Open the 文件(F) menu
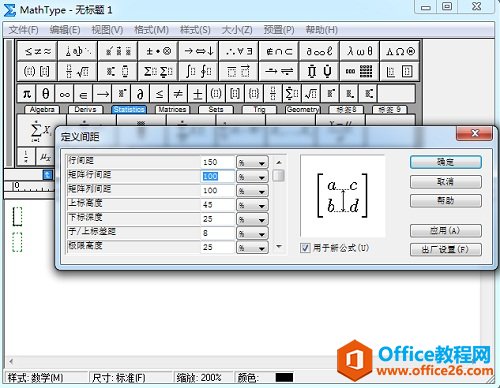Image resolution: width=500 pixels, height=388 pixels. click(23, 30)
